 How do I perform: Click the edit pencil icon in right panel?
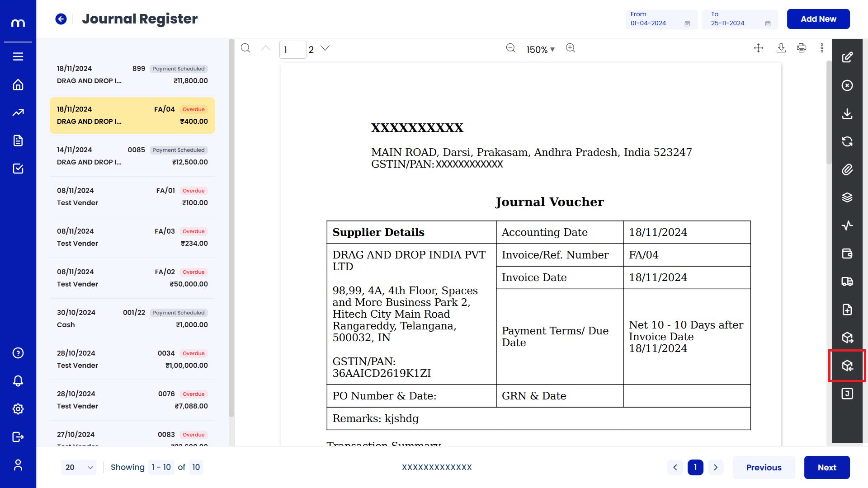tap(847, 57)
